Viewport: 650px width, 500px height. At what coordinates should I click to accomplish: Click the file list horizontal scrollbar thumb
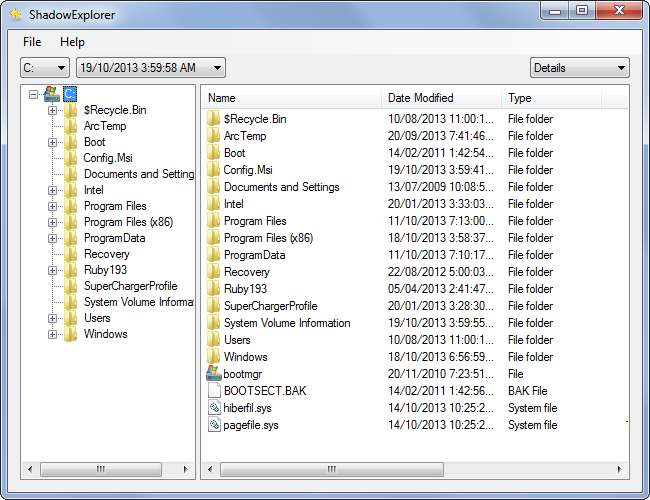coord(332,469)
